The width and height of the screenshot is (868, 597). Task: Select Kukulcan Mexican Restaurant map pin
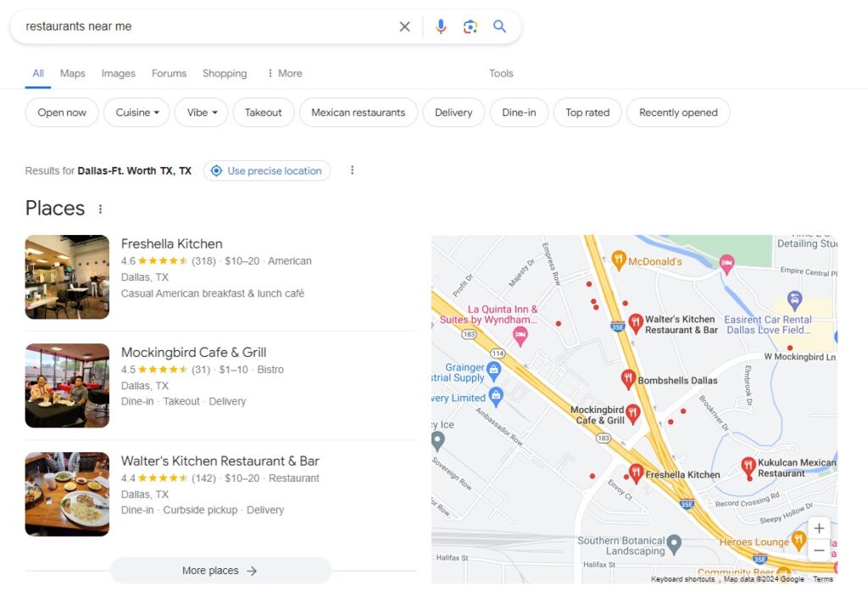(748, 467)
